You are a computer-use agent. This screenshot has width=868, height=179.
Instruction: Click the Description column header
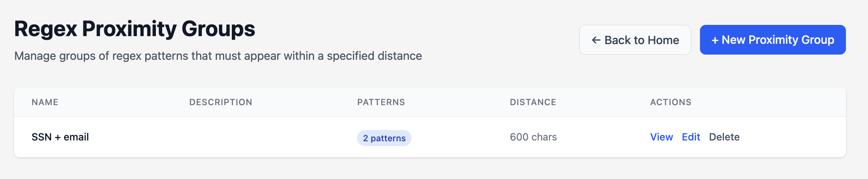221,102
